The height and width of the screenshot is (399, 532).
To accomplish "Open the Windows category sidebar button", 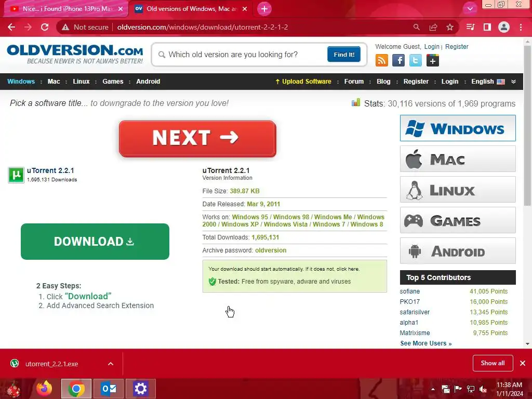I will [x=458, y=128].
